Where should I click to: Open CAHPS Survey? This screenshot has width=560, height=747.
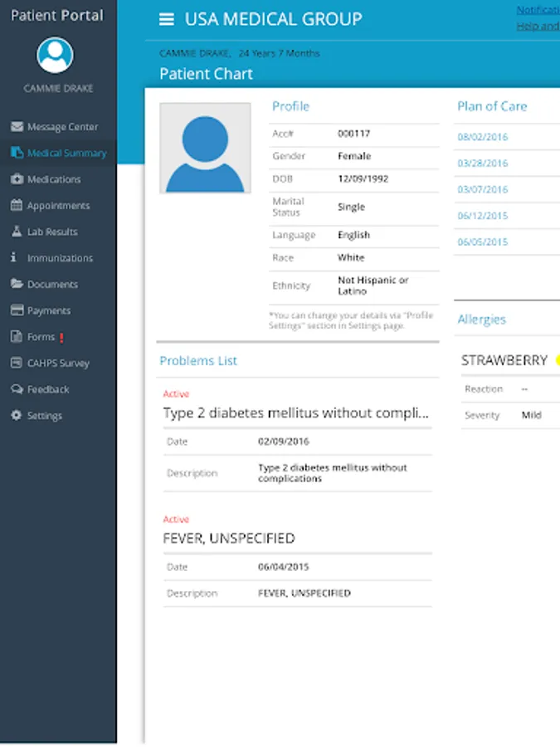58,363
